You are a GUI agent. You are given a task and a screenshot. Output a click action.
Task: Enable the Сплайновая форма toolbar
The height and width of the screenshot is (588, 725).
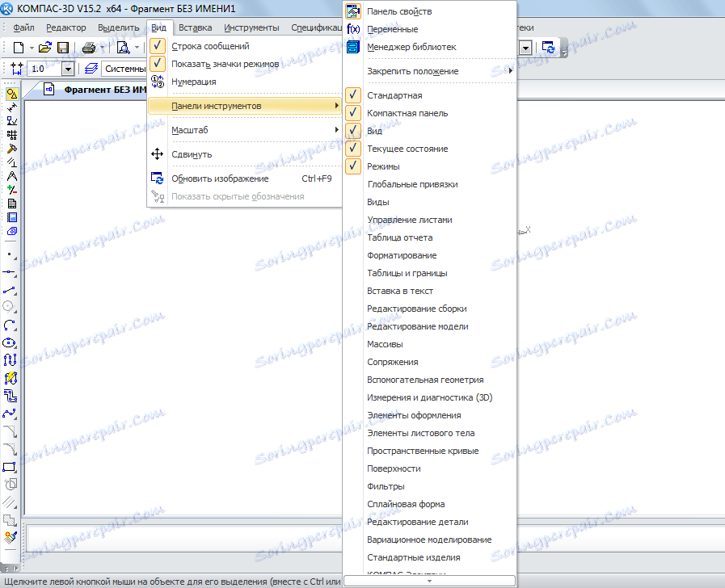tap(429, 504)
